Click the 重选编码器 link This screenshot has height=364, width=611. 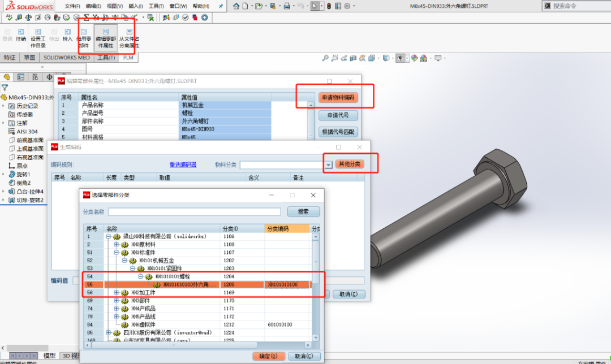click(x=183, y=164)
